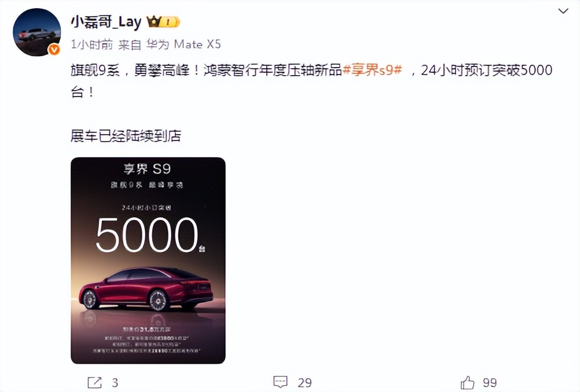Open 小磊哥_Lay profile avatar picture
580x392 pixels.
coord(36,32)
